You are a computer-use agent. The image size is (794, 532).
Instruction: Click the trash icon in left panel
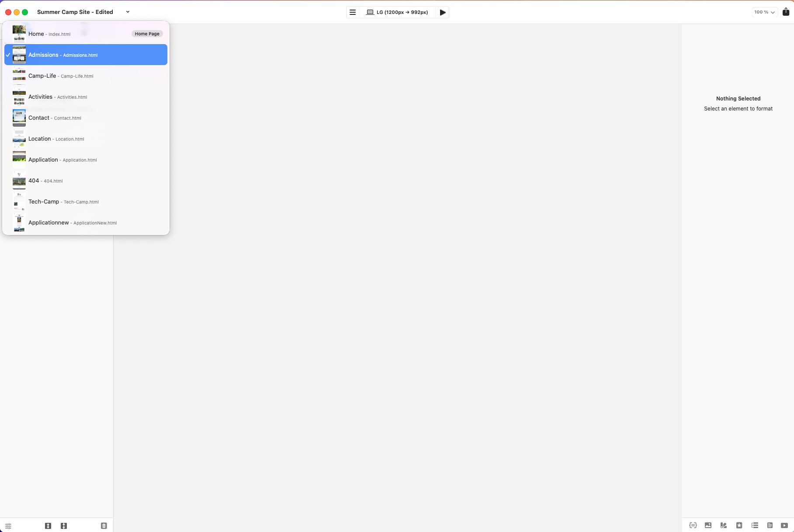tap(104, 526)
